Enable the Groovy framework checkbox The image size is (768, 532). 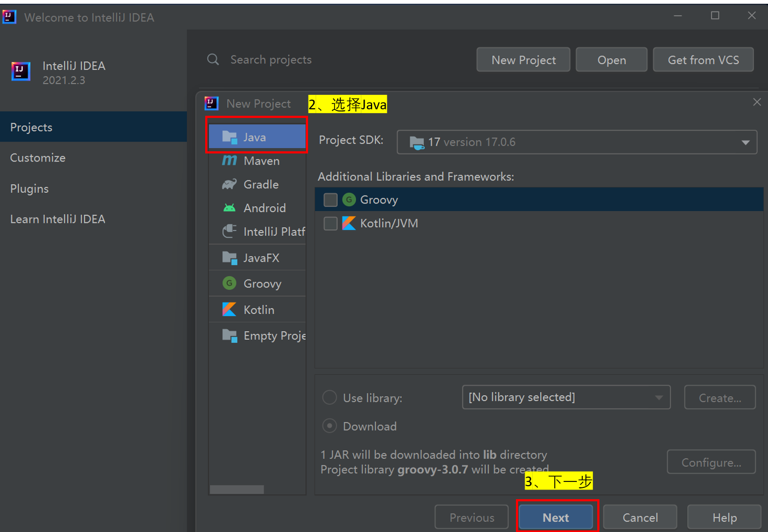(331, 200)
